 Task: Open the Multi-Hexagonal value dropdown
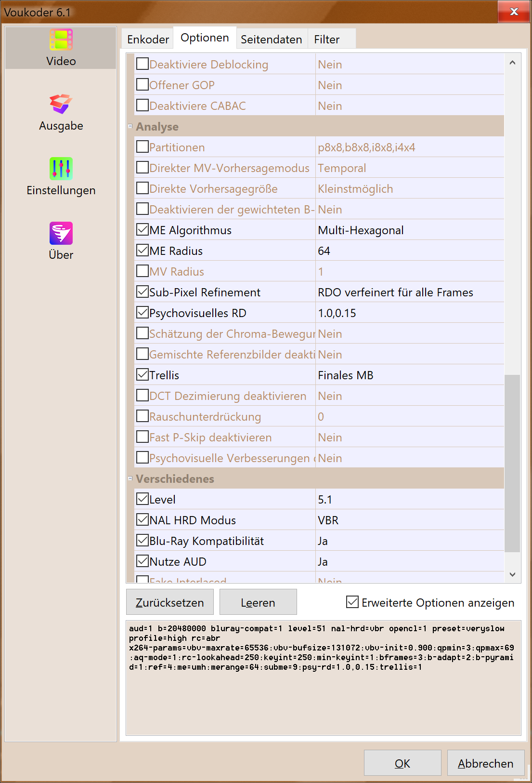click(409, 230)
